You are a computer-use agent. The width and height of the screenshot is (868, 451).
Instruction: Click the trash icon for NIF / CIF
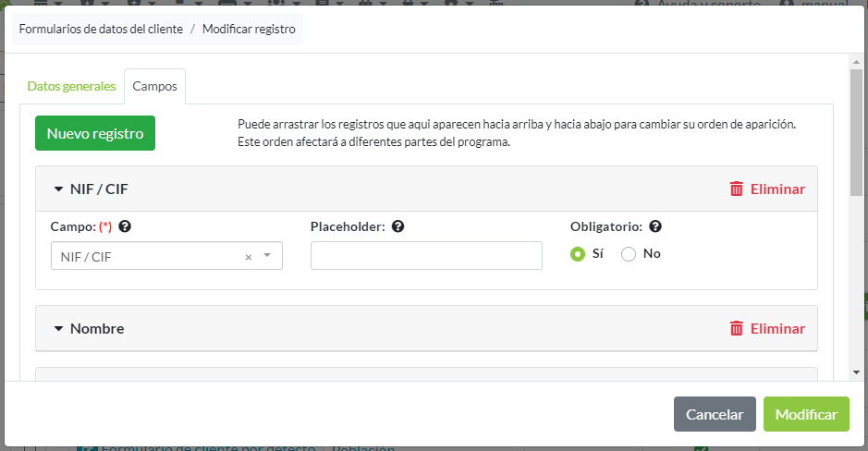[737, 189]
